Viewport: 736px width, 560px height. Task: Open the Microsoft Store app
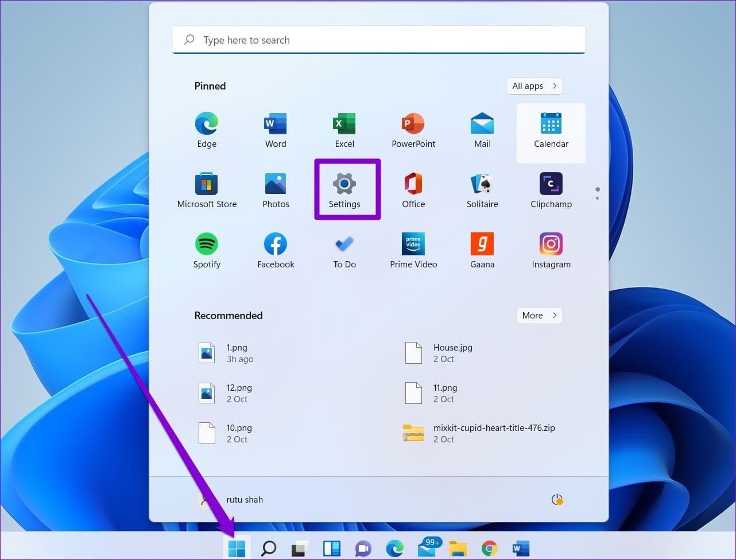pos(207,190)
